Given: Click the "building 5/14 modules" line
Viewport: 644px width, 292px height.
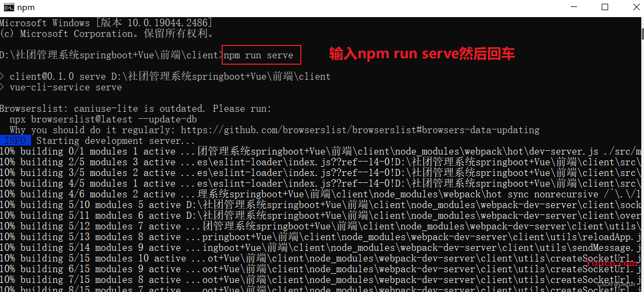Looking at the screenshot, I should (x=321, y=248).
